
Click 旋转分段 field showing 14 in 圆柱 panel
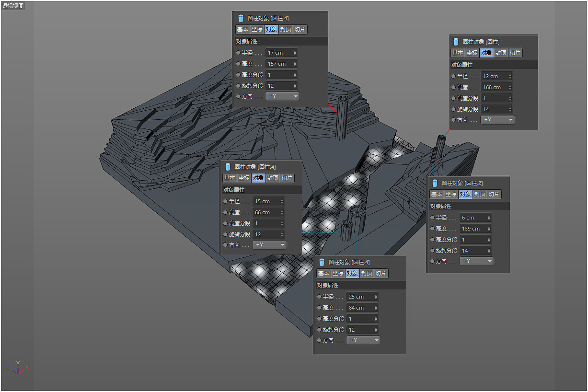point(496,109)
